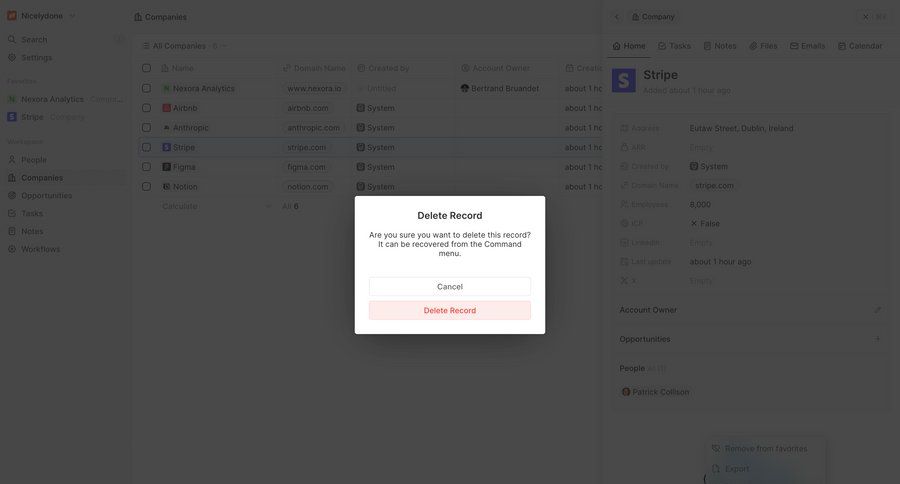The height and width of the screenshot is (484, 900).
Task: Open the All Companies view dropdown
Action: click(x=184, y=46)
